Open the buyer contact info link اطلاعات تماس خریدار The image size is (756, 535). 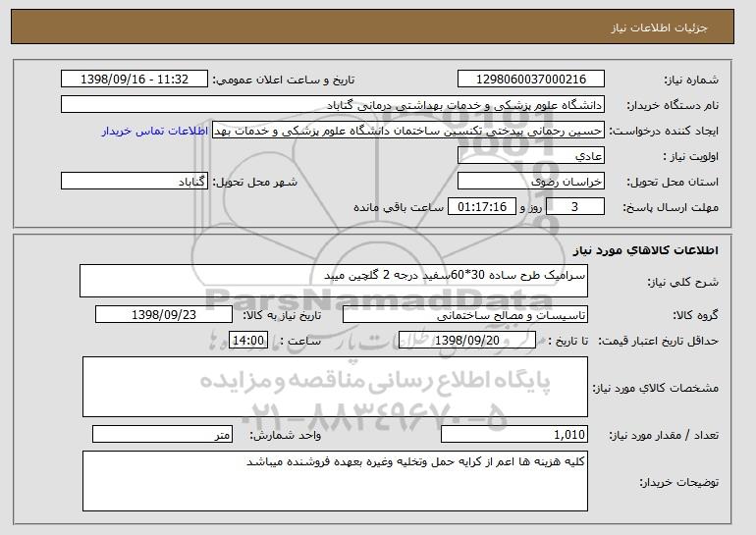point(155,131)
